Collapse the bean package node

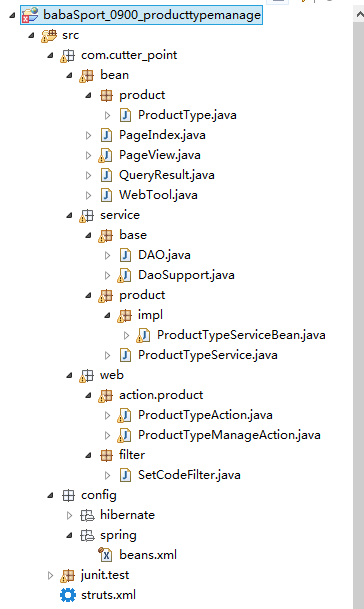[x=70, y=76]
